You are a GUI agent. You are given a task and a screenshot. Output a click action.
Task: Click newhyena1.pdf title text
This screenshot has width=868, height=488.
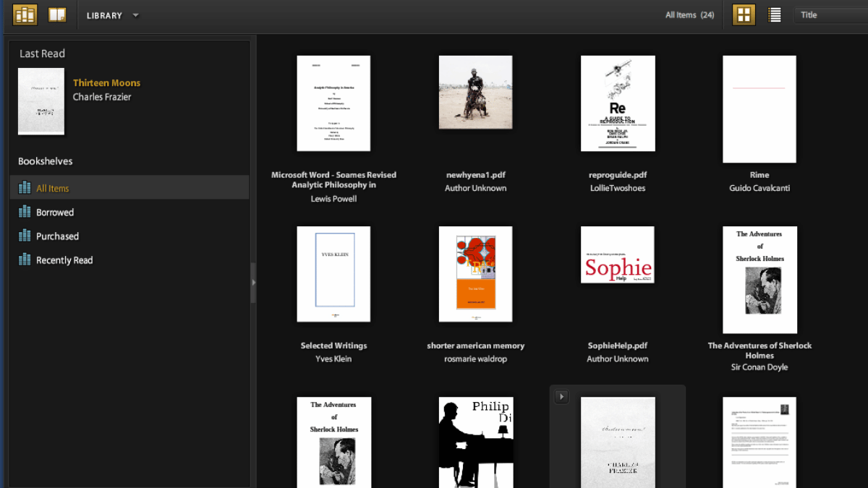coord(476,175)
